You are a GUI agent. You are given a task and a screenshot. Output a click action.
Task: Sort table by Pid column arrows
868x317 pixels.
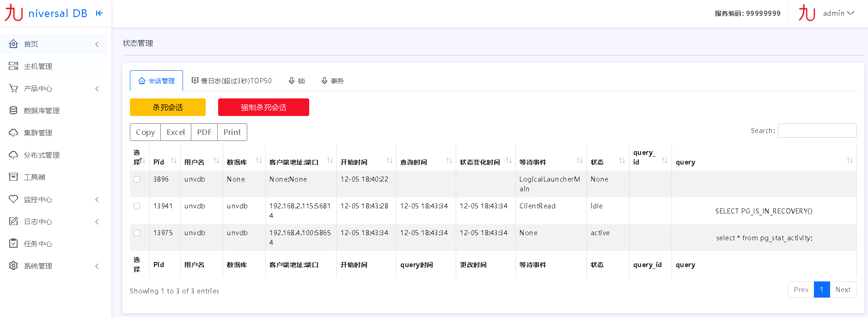174,161
